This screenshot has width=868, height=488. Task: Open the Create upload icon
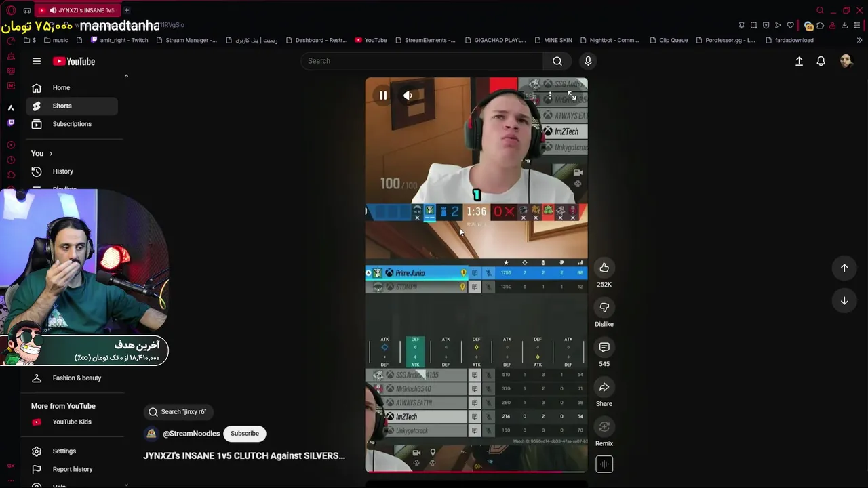[x=799, y=61]
